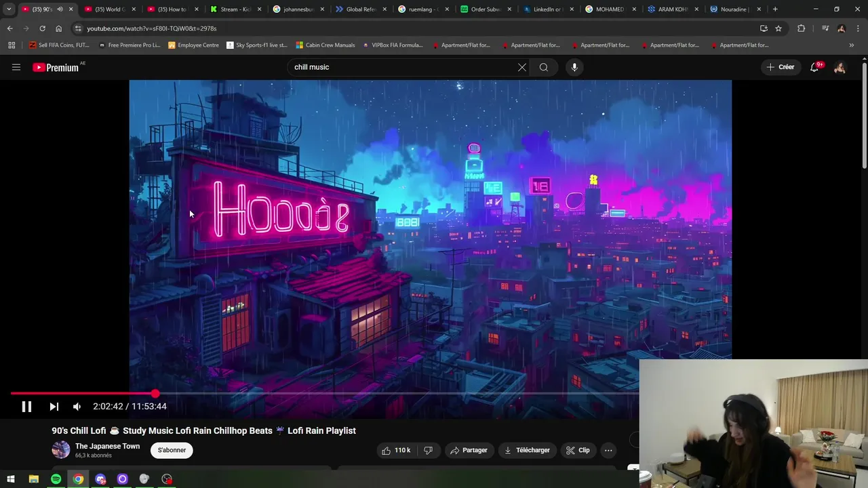The image size is (868, 488).
Task: View site information icon in address bar
Action: pyautogui.click(x=78, y=28)
